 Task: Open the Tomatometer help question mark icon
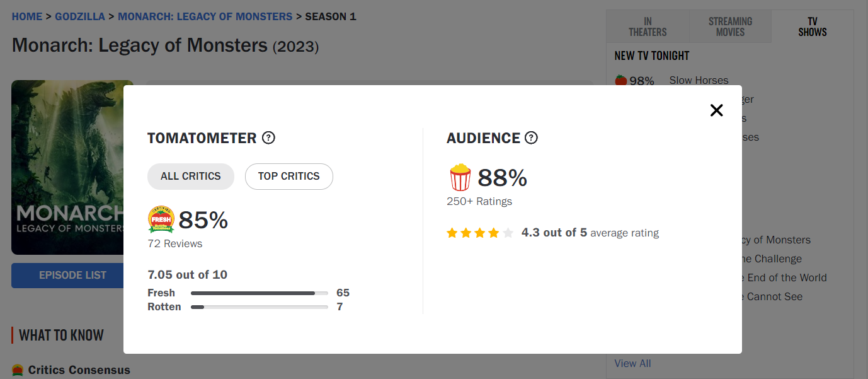tap(268, 137)
